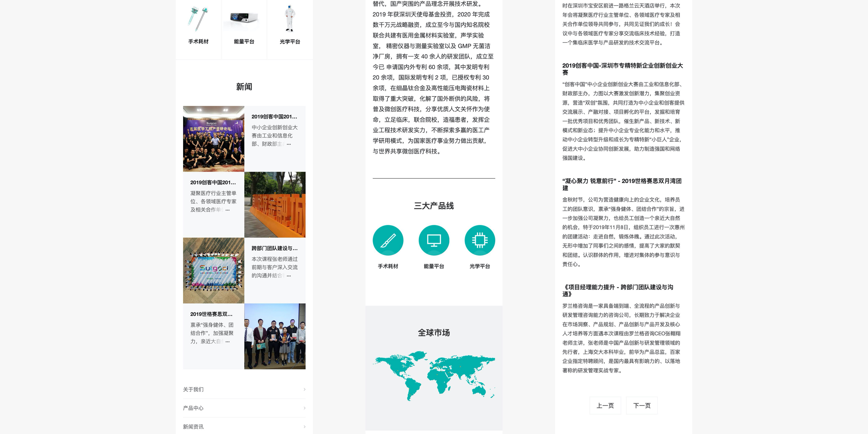Screen dimensions: 868x434
Task: Open article 《项目经理能力提升 - 跨部门团队建设与沟通》
Action: click(x=618, y=291)
